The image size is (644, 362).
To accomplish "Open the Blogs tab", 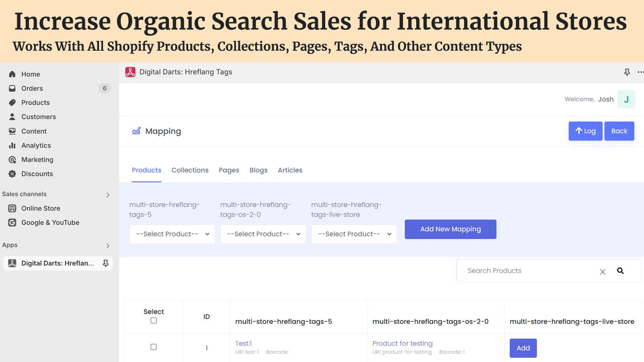I will click(258, 170).
